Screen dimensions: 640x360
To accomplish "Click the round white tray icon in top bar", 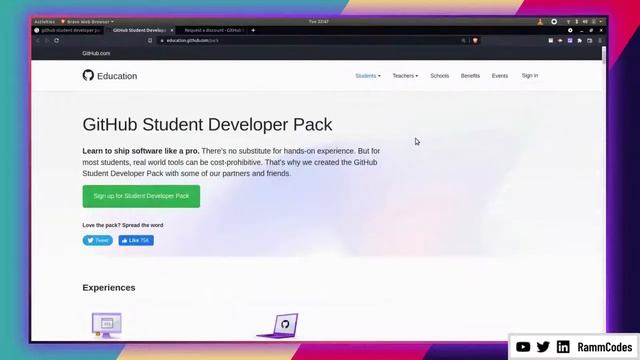I will click(554, 22).
